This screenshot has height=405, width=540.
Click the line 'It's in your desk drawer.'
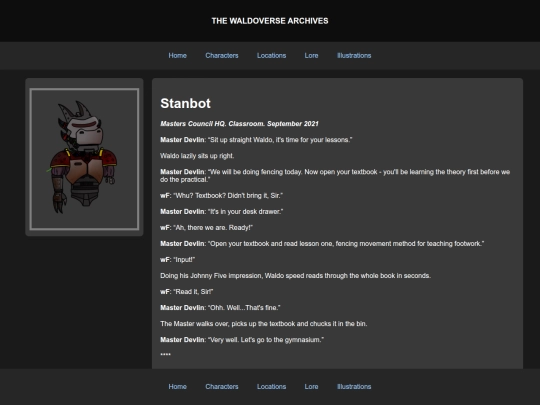[x=221, y=212]
